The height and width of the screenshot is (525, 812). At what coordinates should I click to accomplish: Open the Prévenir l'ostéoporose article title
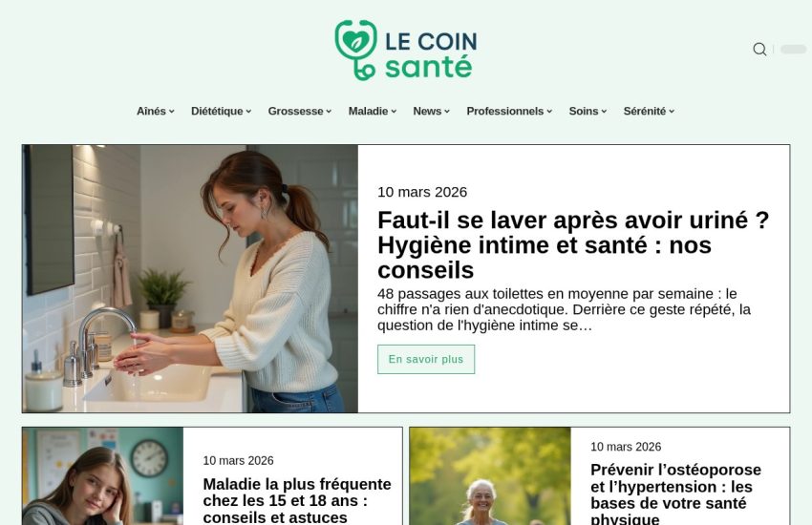[x=675, y=493]
